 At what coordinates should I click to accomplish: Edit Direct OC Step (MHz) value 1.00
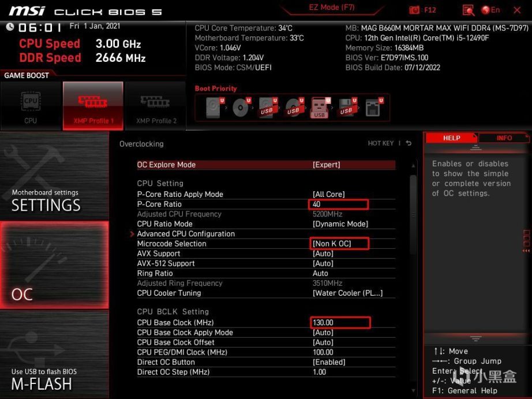pos(319,371)
